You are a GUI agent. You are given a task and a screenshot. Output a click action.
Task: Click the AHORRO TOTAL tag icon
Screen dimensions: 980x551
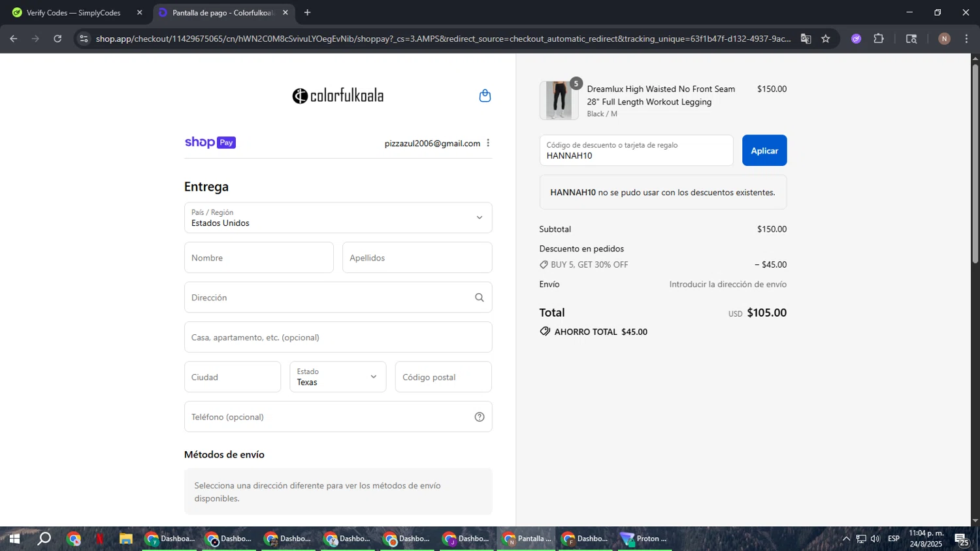[545, 332]
